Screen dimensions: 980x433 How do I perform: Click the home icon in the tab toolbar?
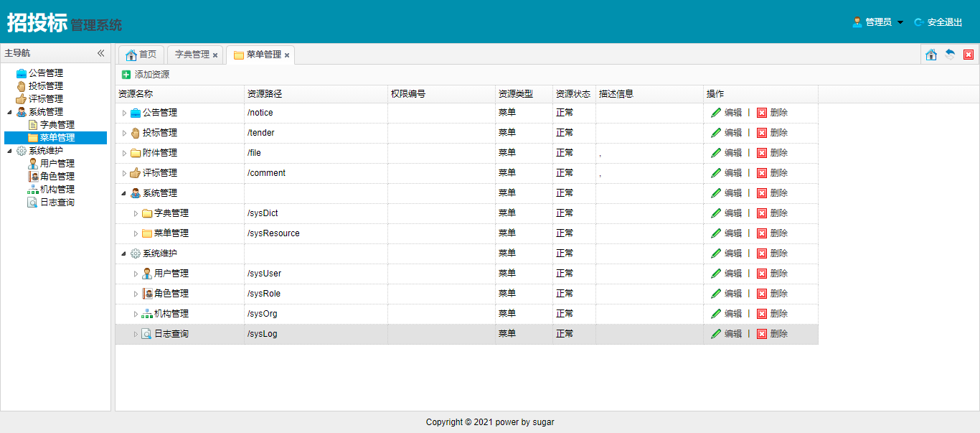pyautogui.click(x=931, y=55)
